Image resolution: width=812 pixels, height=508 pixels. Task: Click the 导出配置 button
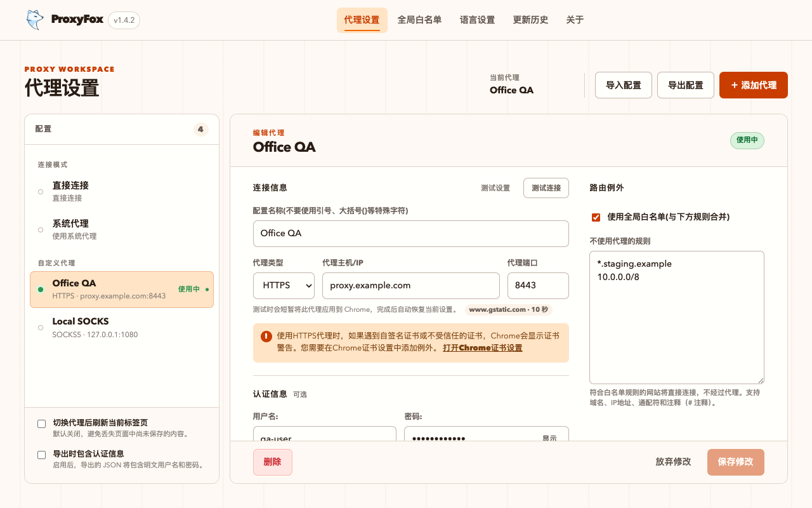pos(686,85)
